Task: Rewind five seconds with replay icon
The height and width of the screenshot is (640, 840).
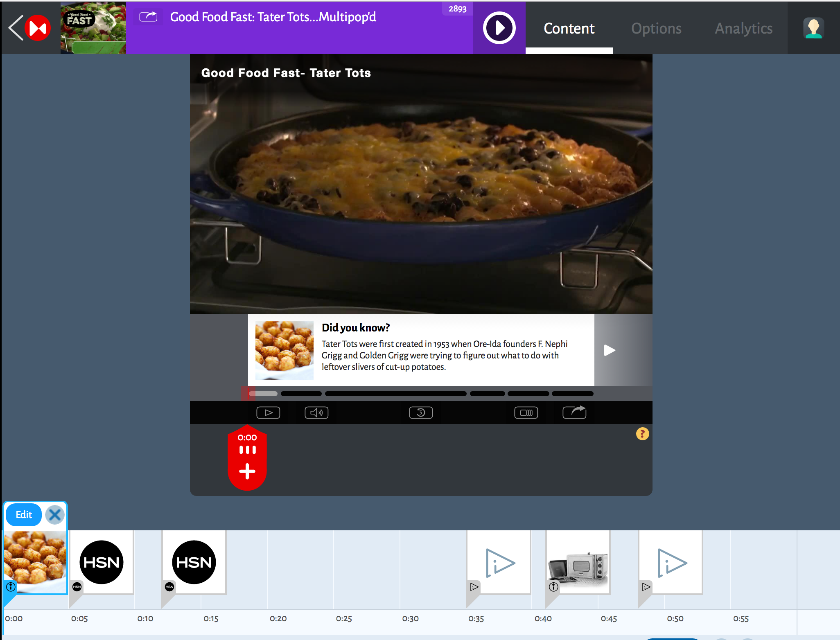Action: tap(421, 412)
